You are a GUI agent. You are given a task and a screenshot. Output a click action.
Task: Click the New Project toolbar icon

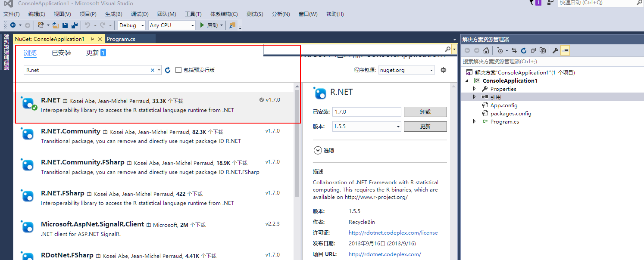pos(41,25)
